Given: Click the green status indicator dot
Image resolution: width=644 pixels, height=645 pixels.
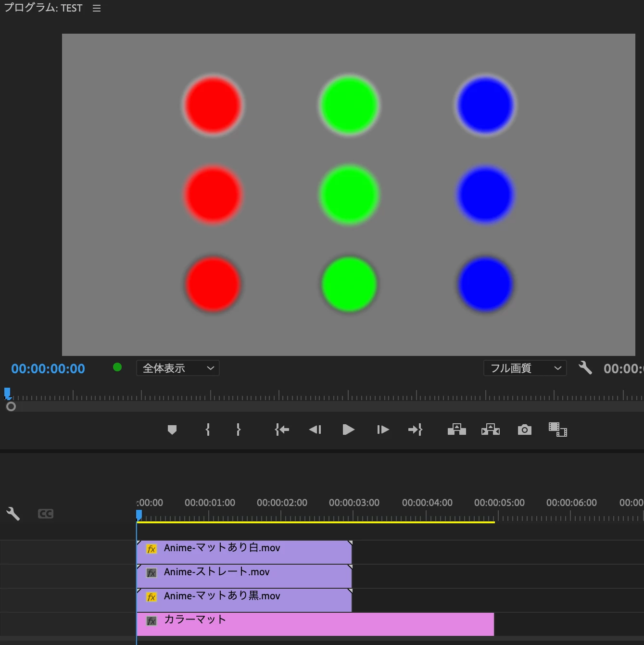Looking at the screenshot, I should coord(117,367).
